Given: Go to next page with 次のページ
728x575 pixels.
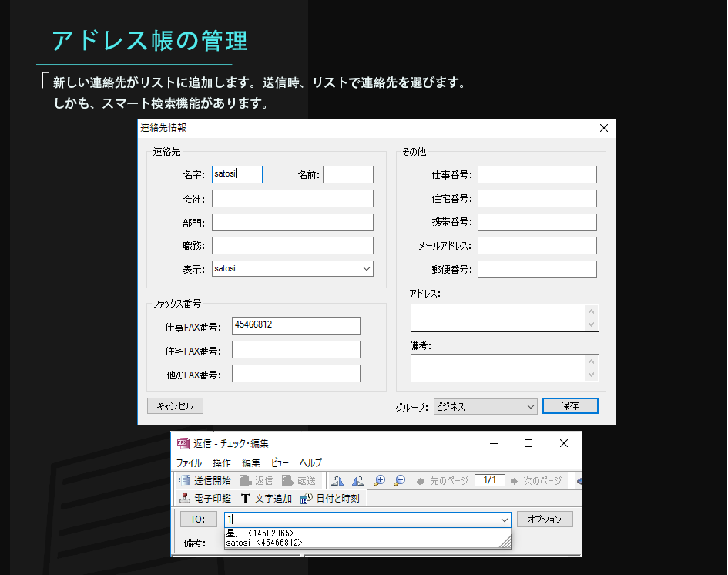Looking at the screenshot, I should click(x=536, y=481).
